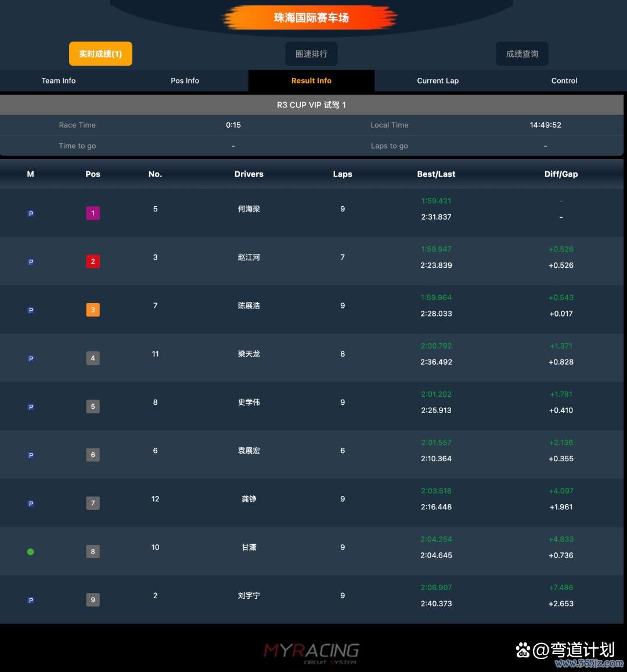This screenshot has height=672, width=627.
Task: Click the No. column header
Action: pos(155,174)
